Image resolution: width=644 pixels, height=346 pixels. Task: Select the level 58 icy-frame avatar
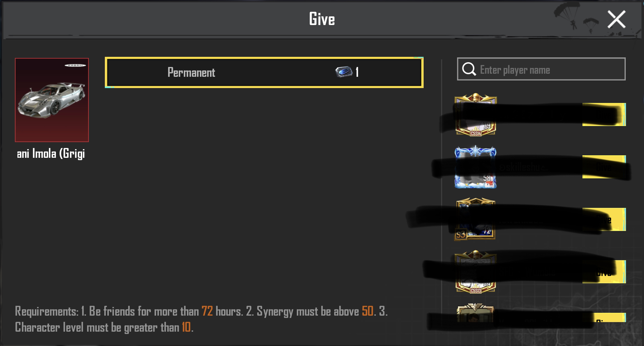pyautogui.click(x=476, y=167)
